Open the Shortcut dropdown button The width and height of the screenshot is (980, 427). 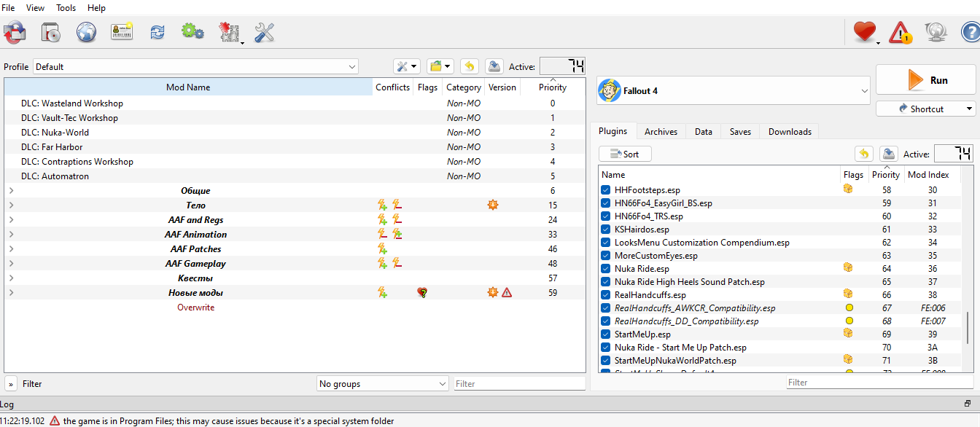[x=926, y=109]
